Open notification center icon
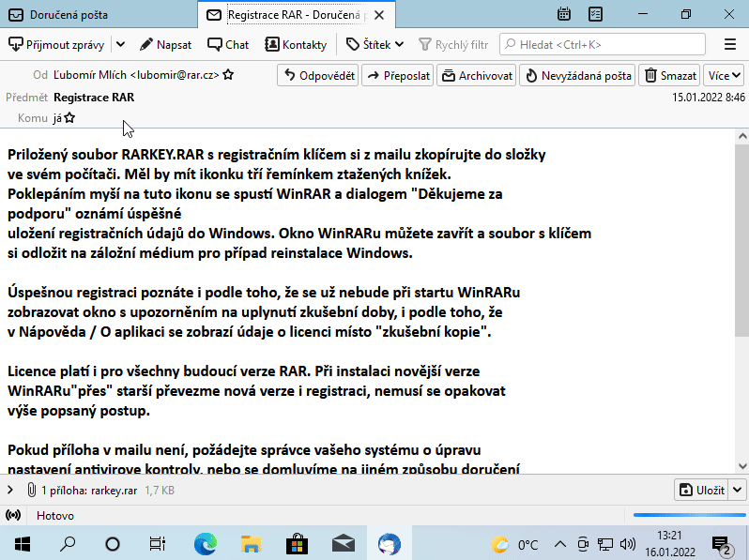 [724, 545]
